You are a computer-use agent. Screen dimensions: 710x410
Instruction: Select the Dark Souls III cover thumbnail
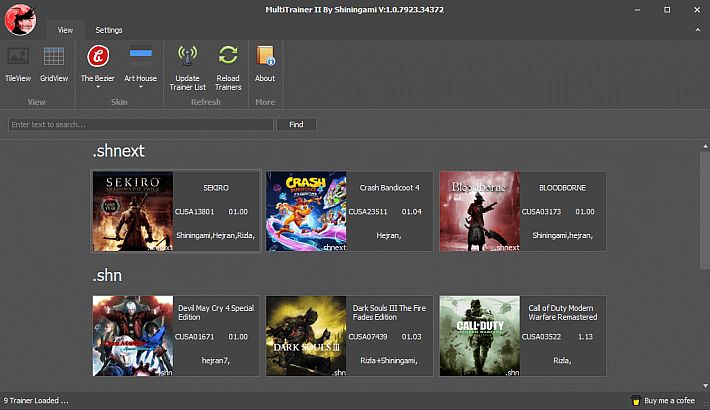(306, 336)
